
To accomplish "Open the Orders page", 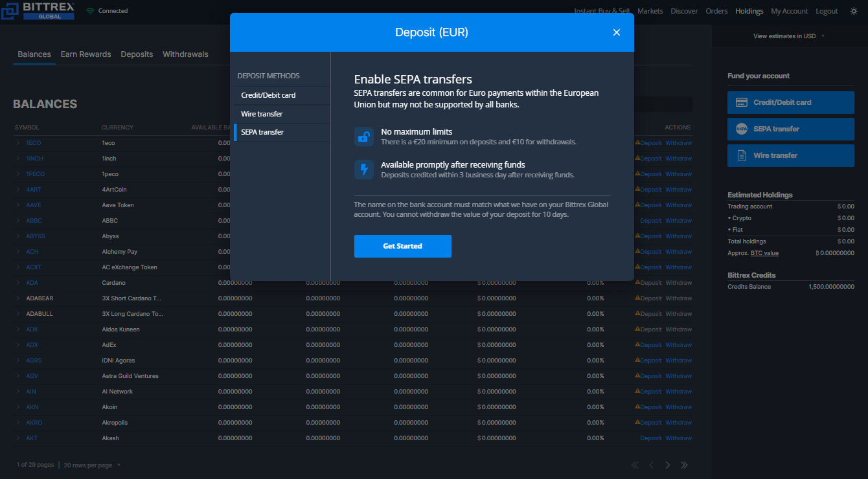I will 717,11.
